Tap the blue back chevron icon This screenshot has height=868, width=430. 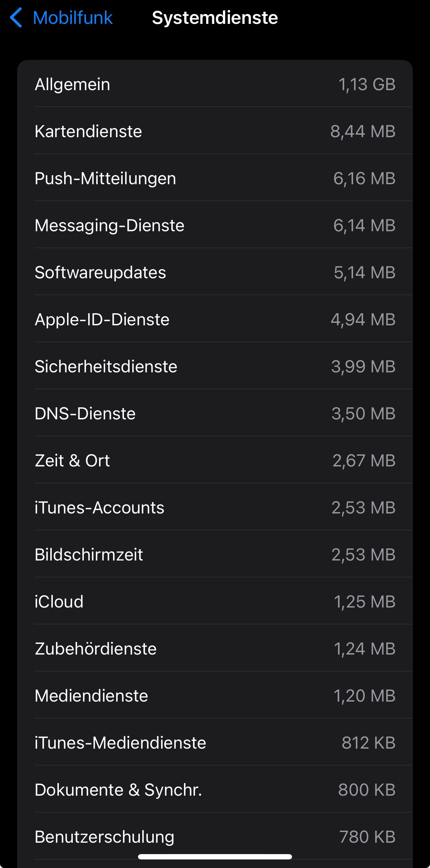(16, 18)
